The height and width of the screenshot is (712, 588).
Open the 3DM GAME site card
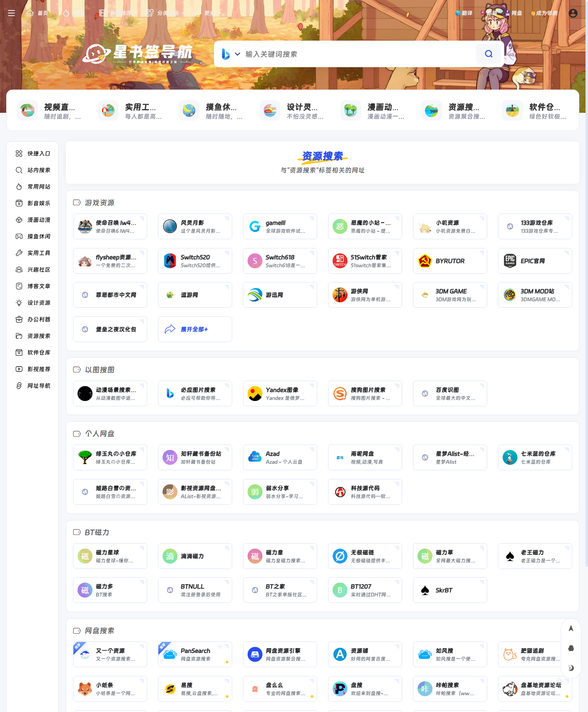tap(450, 295)
